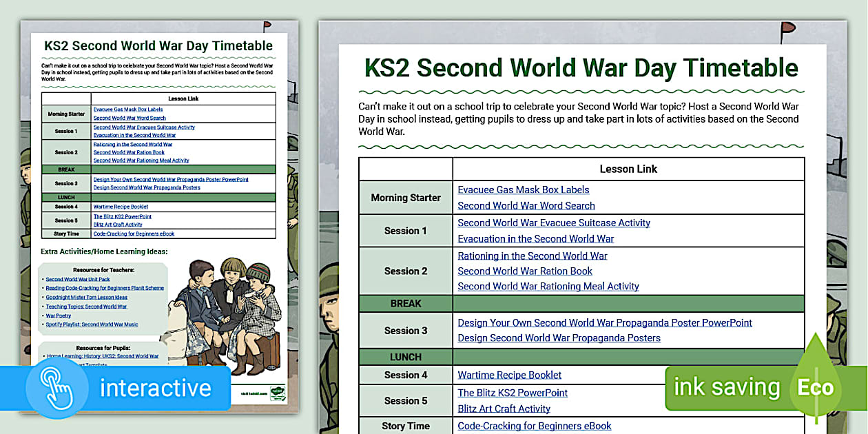Viewport: 868px width, 434px height.
Task: Click the interactive badge label
Action: [155, 388]
